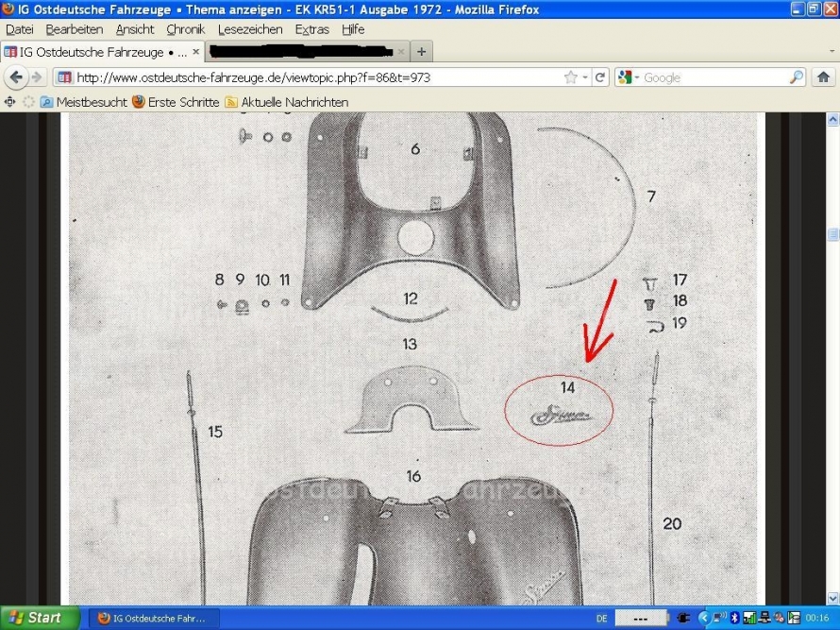Click the forward navigation arrow

click(x=37, y=77)
